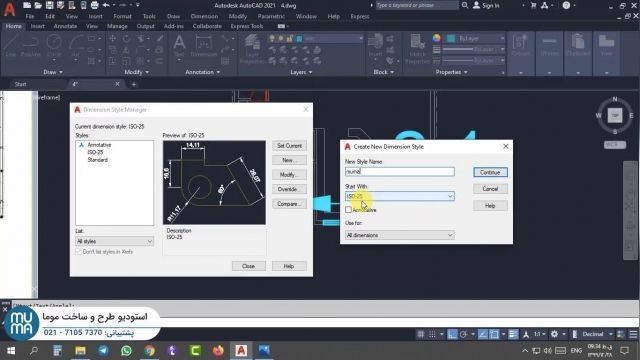Toggle ortho mode in status bar

click(452, 334)
